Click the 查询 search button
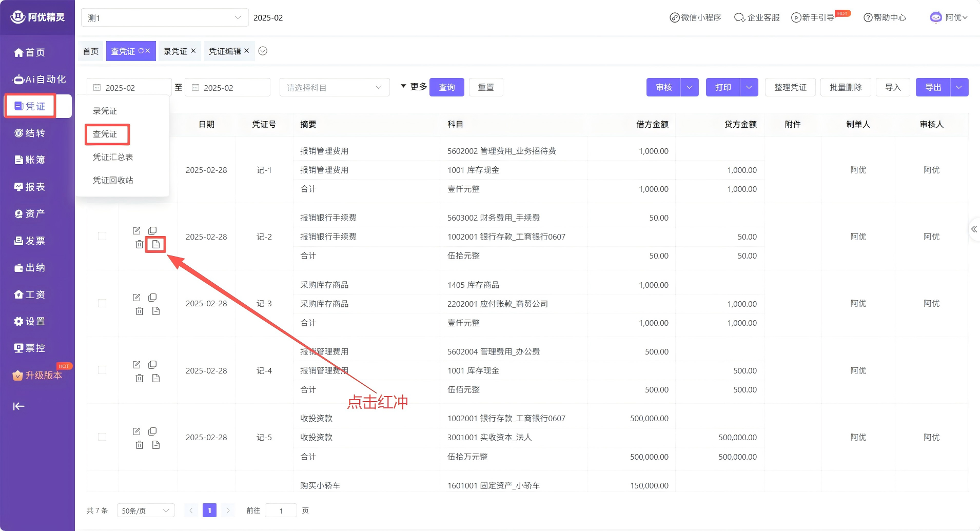Screen dimensions: 980x531 [x=446, y=87]
